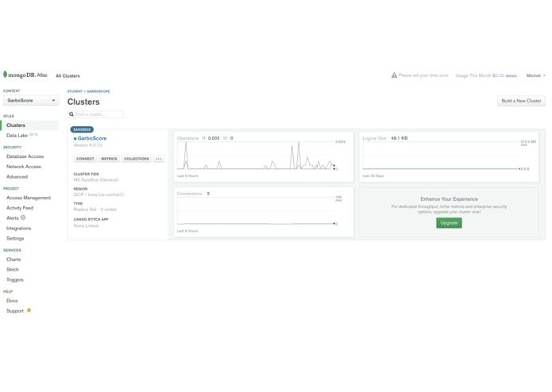Viewport: 552px width, 392px height.
Task: Click the GCP / Iowa region value
Action: click(98, 194)
